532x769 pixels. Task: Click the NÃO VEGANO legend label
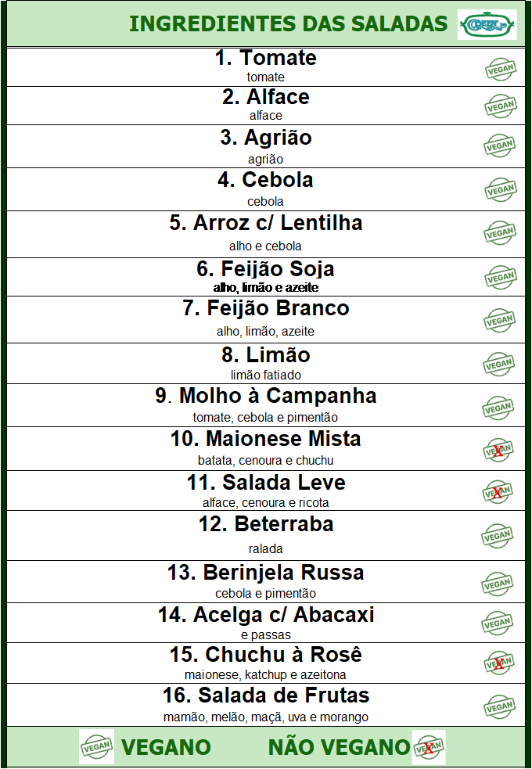(339, 747)
